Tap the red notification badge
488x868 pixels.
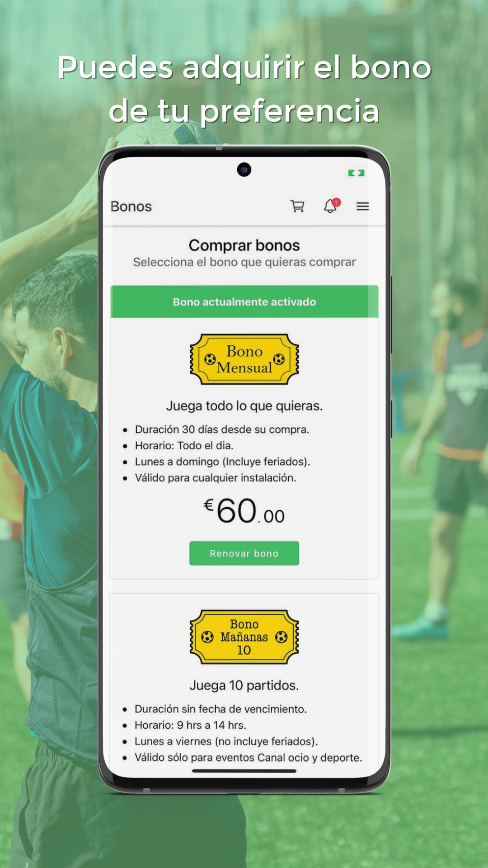[336, 202]
